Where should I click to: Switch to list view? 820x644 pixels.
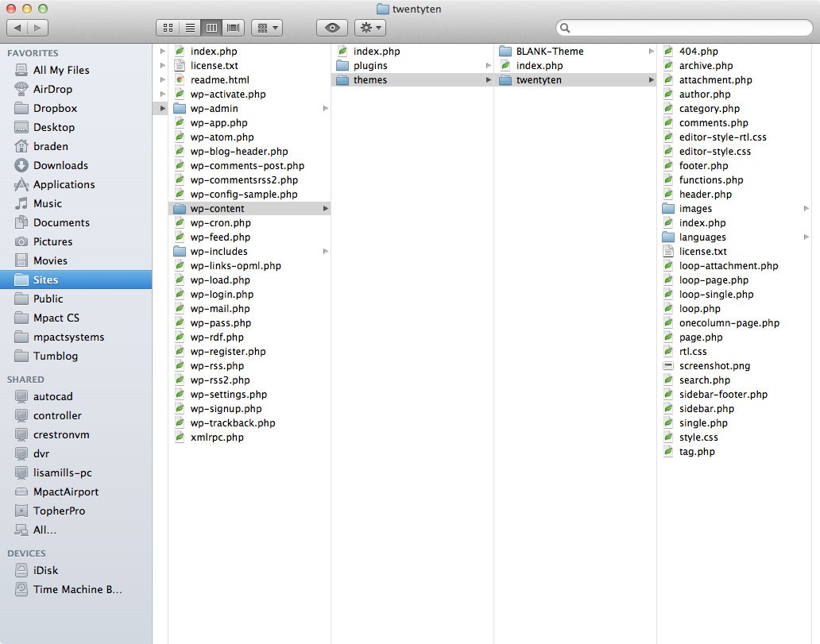190,28
